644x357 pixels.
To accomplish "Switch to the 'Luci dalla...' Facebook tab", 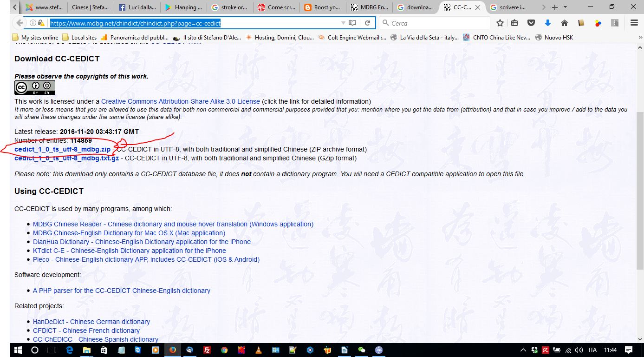I will tap(137, 7).
